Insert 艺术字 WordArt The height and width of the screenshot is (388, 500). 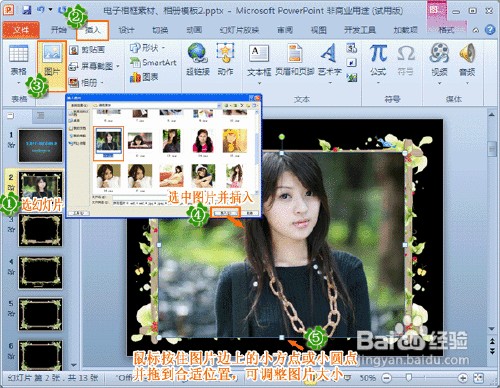(329, 59)
